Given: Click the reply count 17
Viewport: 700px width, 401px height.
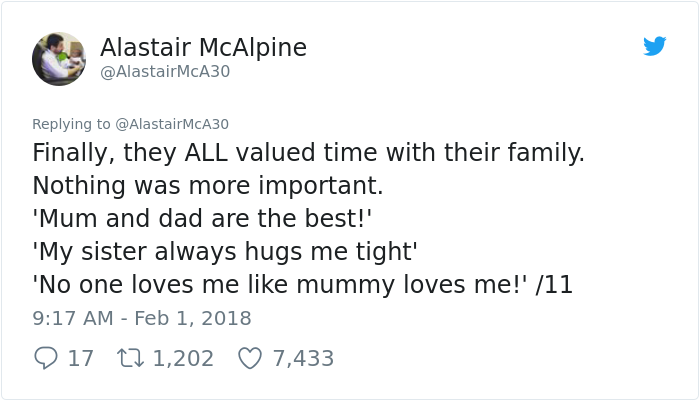Looking at the screenshot, I should click(81, 358).
